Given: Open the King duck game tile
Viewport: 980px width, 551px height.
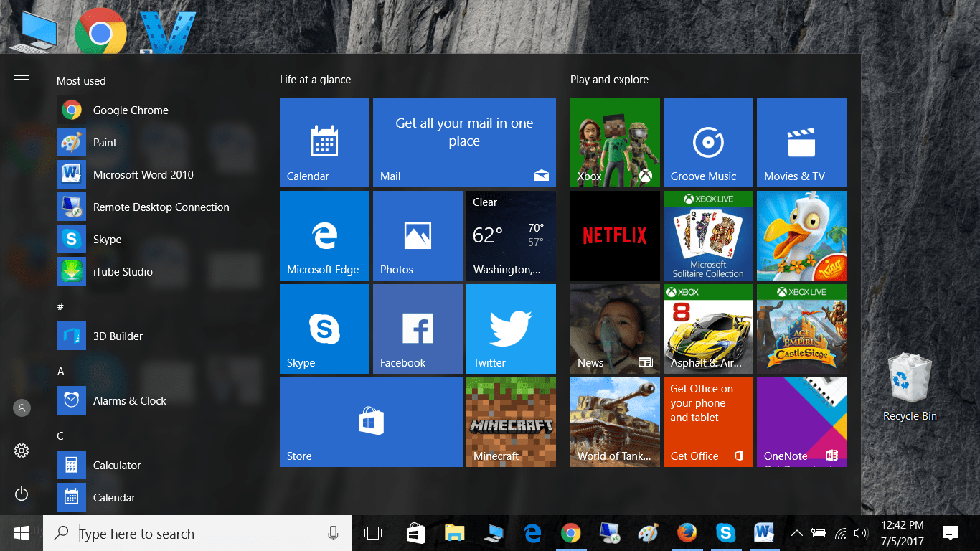Looking at the screenshot, I should pyautogui.click(x=801, y=236).
